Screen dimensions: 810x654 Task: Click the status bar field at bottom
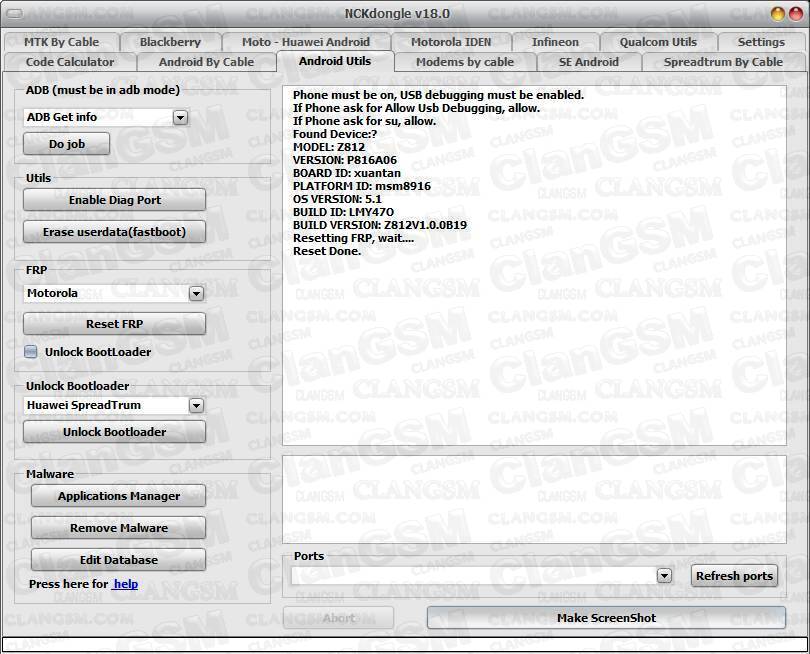(x=405, y=645)
